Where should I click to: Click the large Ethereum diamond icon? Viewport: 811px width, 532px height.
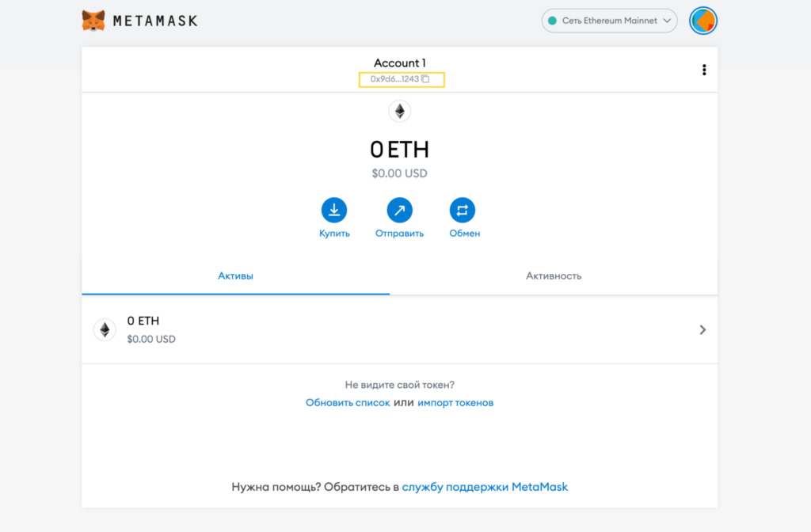399,111
